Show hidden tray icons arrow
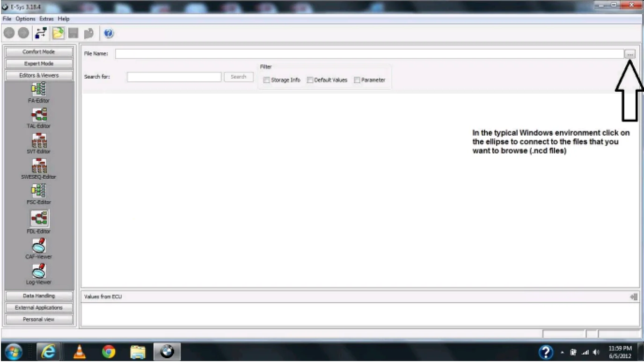The height and width of the screenshot is (362, 644). point(563,352)
